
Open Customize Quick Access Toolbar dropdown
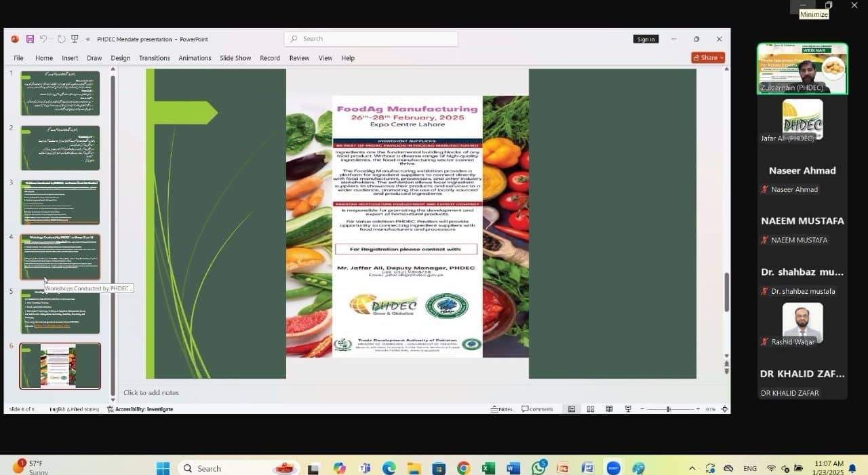tap(87, 39)
